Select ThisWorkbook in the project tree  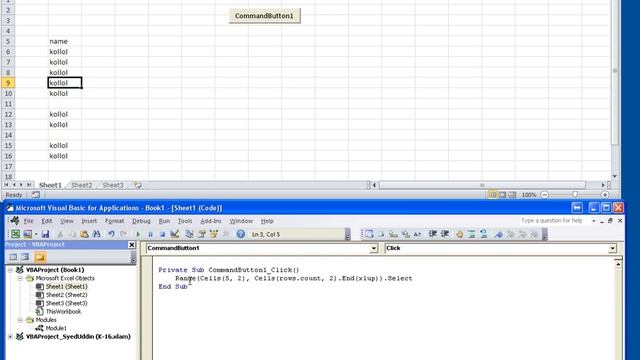pos(63,311)
